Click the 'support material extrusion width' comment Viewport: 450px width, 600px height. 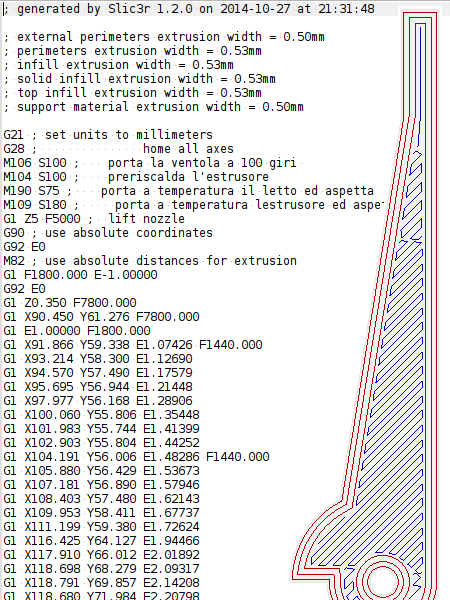point(153,107)
